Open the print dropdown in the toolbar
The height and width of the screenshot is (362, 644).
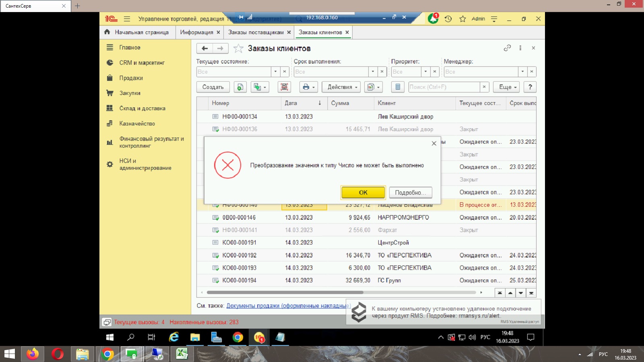[x=308, y=87]
